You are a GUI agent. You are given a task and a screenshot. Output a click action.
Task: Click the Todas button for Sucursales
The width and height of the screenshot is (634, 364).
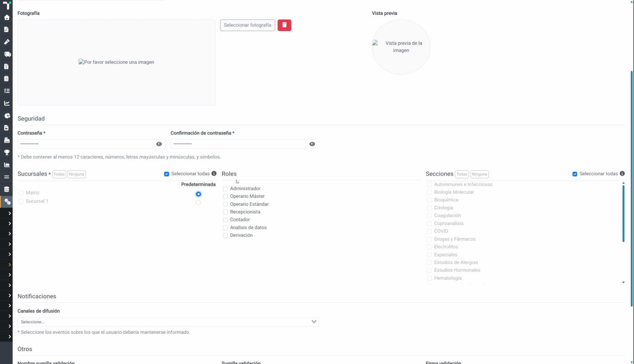[x=59, y=174]
